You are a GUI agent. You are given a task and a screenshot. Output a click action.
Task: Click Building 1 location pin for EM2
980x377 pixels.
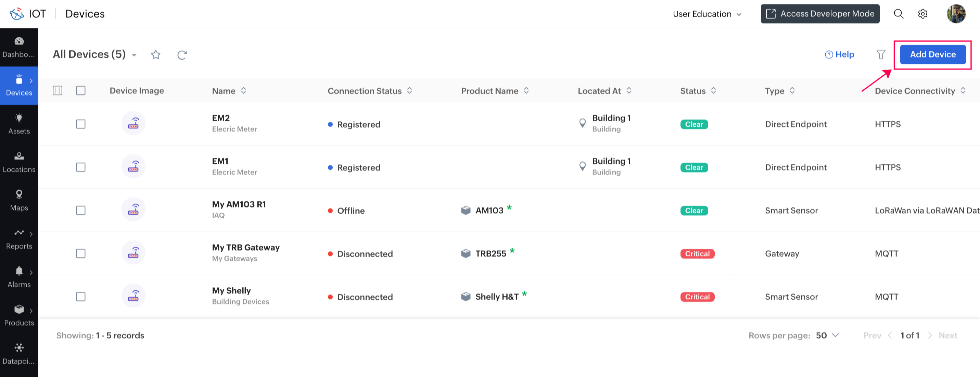tap(582, 123)
